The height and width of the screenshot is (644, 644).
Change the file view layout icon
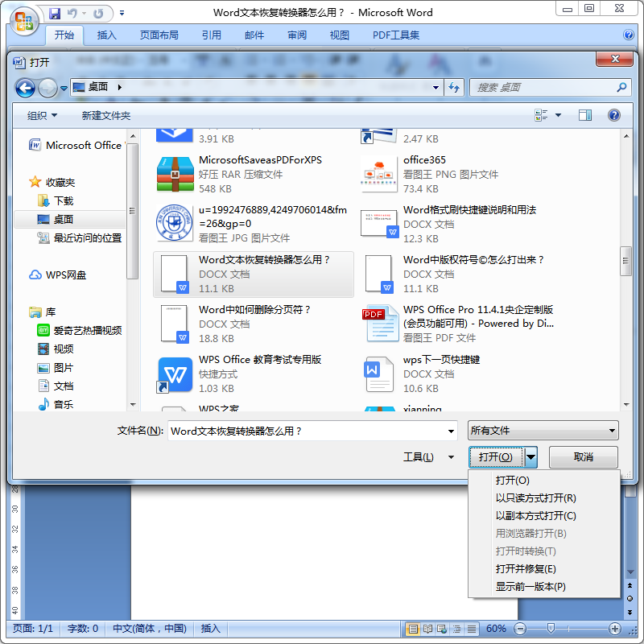[541, 115]
